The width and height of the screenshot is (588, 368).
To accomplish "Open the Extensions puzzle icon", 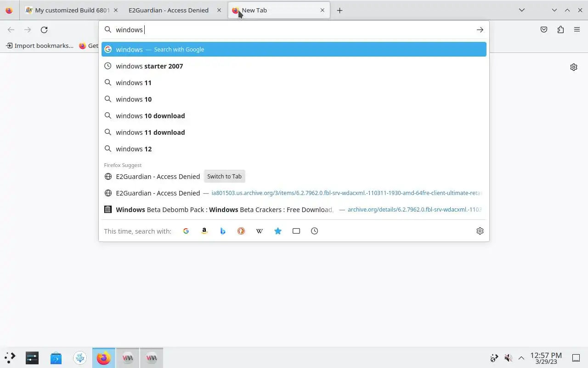I will point(560,29).
